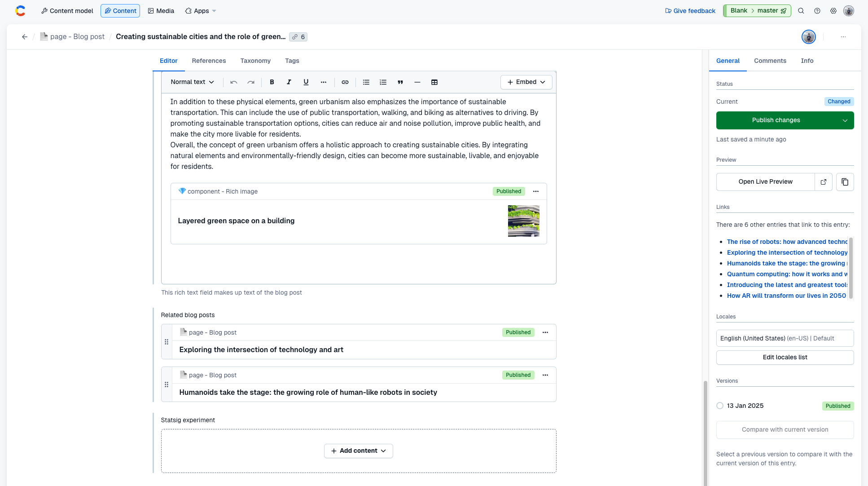
Task: Apply blockquote formatting
Action: pos(400,82)
